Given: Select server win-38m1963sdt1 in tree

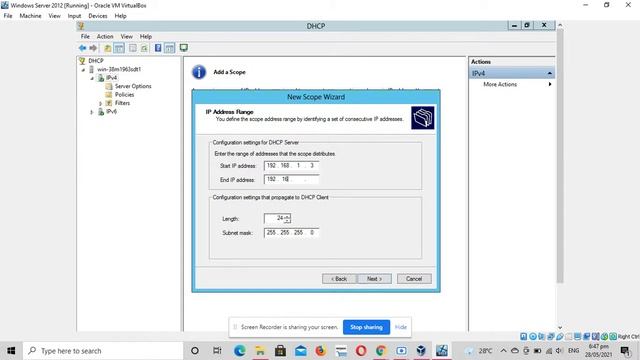Looking at the screenshot, I should (x=119, y=69).
